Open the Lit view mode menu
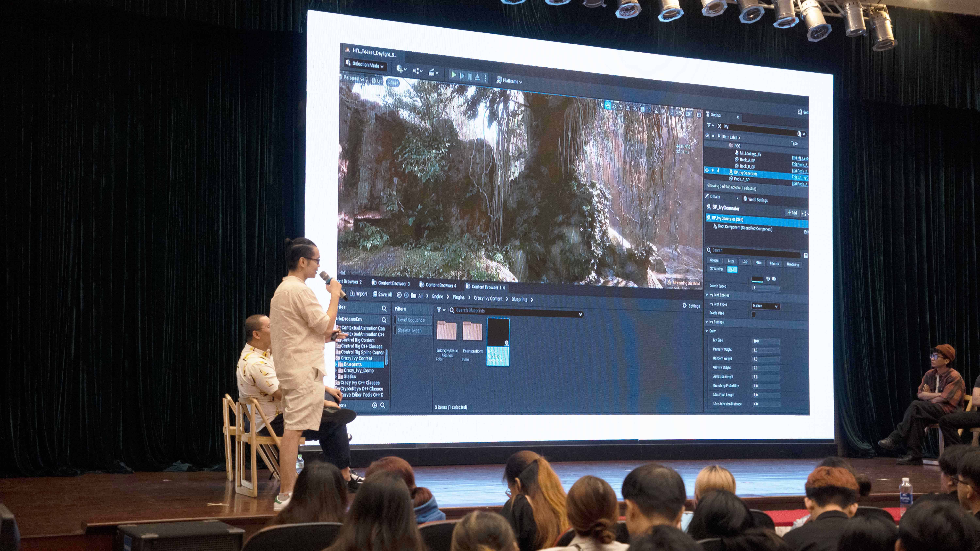Viewport: 980px width, 551px height. [377, 81]
